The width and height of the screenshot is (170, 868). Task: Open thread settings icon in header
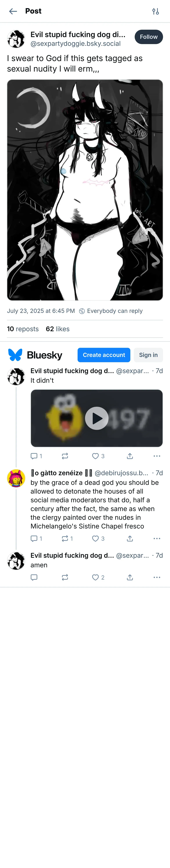point(155,11)
